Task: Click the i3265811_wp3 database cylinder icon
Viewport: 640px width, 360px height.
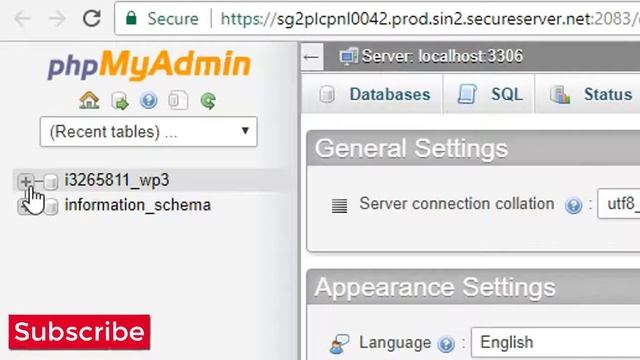Action: (51, 182)
